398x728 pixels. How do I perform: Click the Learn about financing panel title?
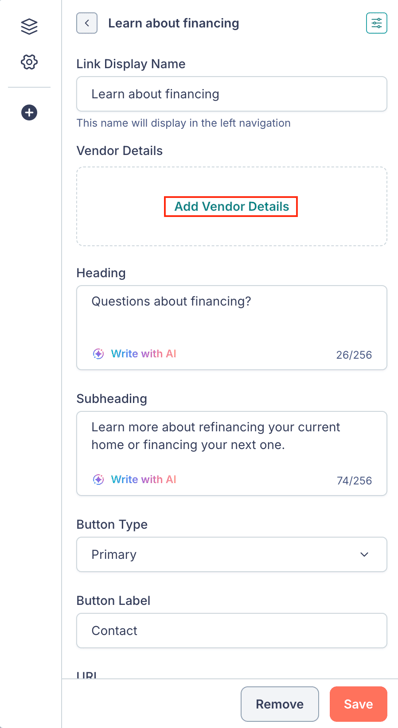pyautogui.click(x=174, y=23)
